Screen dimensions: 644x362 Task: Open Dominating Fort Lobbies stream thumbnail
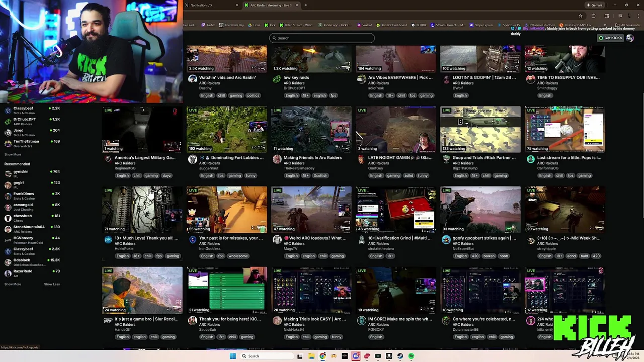click(227, 129)
